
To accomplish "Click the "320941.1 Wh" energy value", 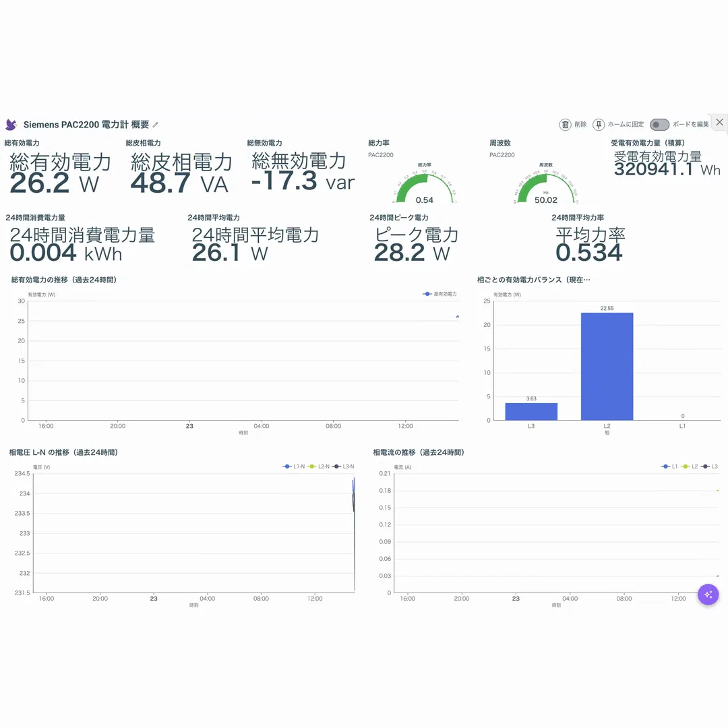I will tap(667, 169).
